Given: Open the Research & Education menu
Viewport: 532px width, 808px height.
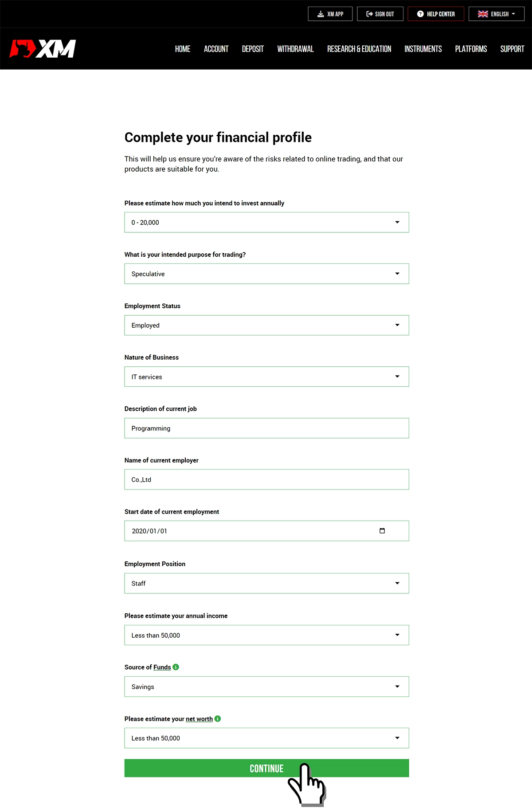Looking at the screenshot, I should coord(359,49).
